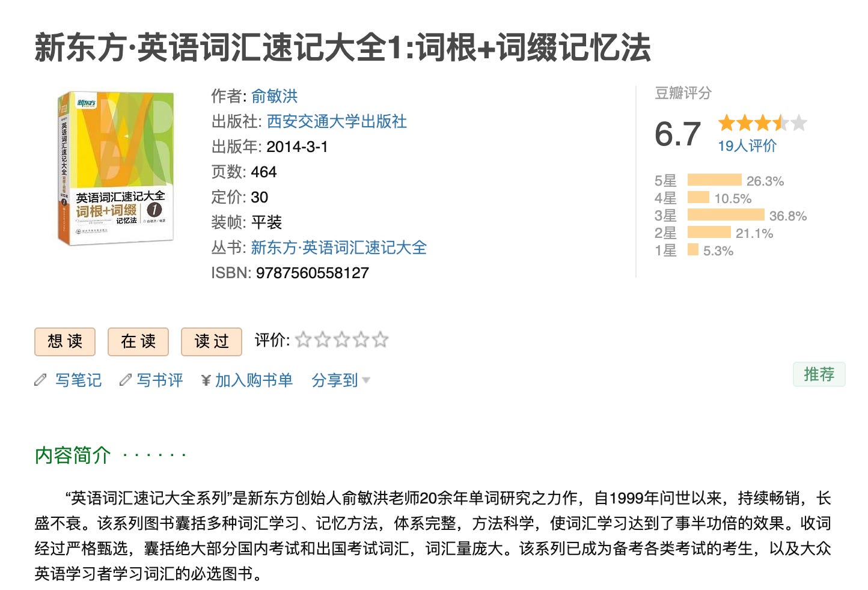This screenshot has width=868, height=590.
Task: Click the 26.3% five-star percentage
Action: tap(765, 181)
